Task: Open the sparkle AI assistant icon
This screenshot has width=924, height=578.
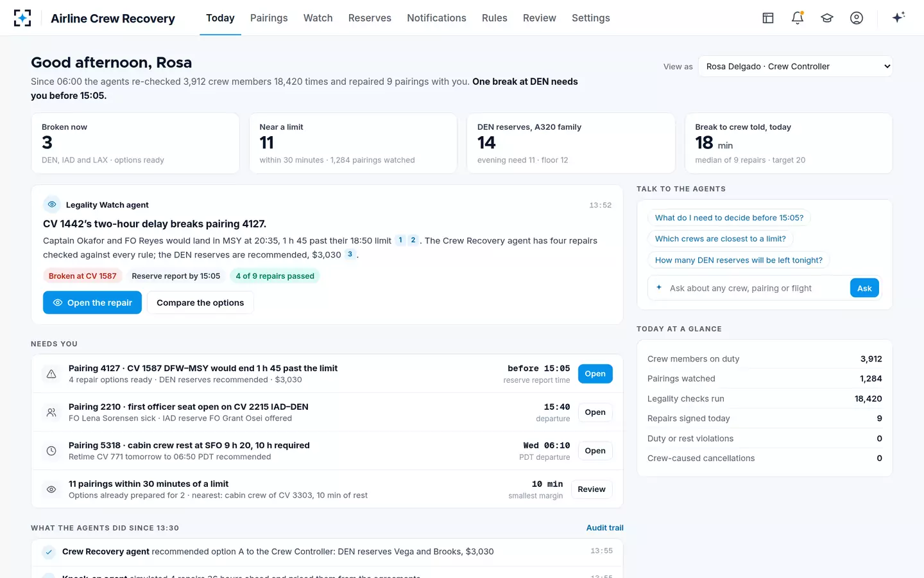Action: 898,17
